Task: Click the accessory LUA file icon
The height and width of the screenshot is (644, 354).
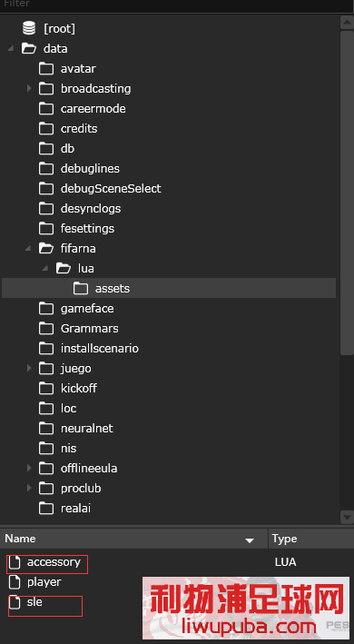Action: [x=15, y=562]
